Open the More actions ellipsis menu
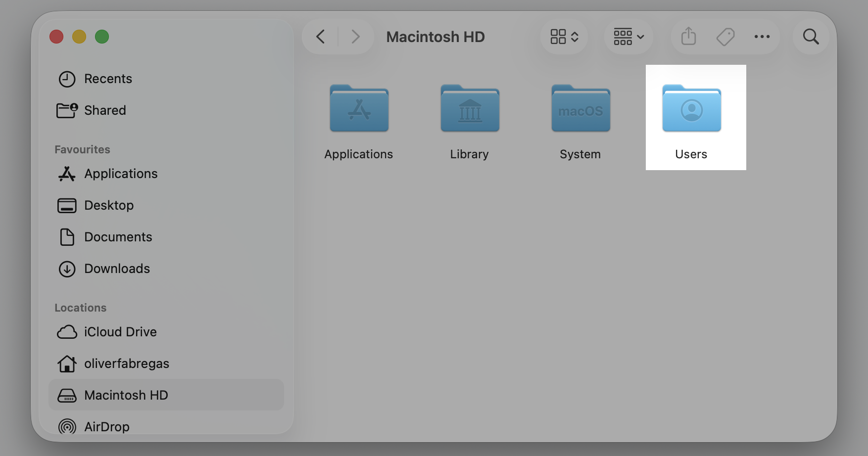868x456 pixels. click(x=762, y=37)
